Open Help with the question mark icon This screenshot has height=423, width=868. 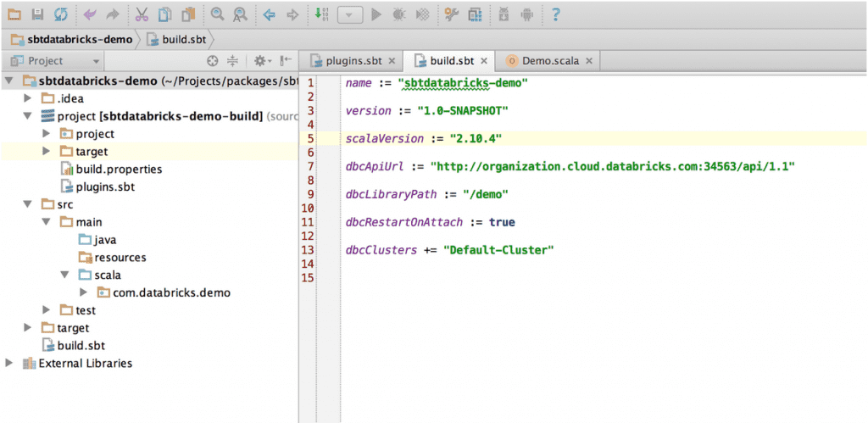point(555,14)
